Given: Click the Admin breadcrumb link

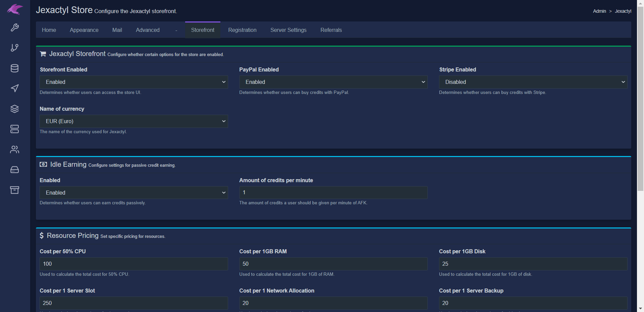Looking at the screenshot, I should pos(599,11).
